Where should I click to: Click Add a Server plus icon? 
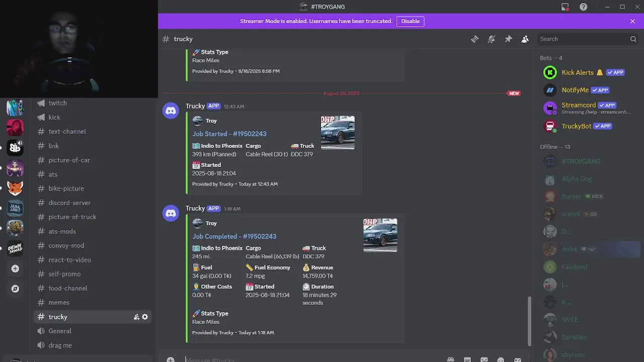click(15, 269)
